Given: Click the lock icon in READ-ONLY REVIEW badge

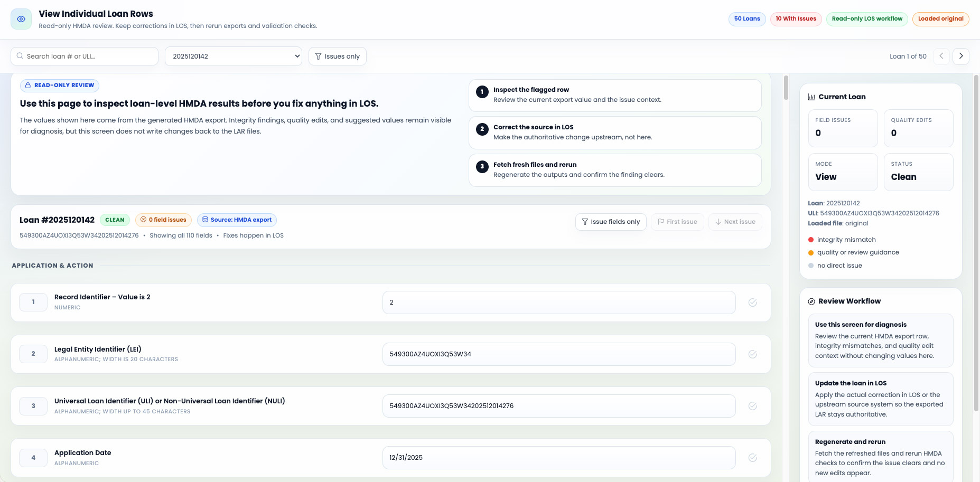Looking at the screenshot, I should pos(28,85).
